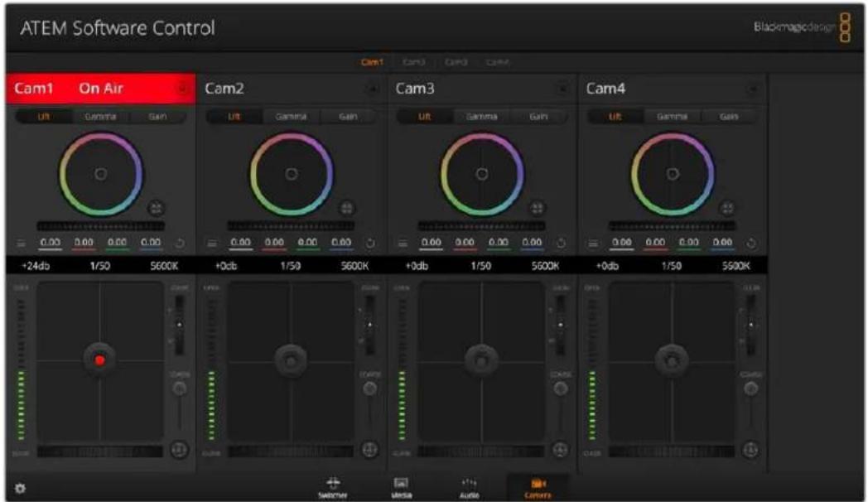Viewport: 868px width, 502px height.
Task: Click the Cam4 header label
Action: coord(605,89)
